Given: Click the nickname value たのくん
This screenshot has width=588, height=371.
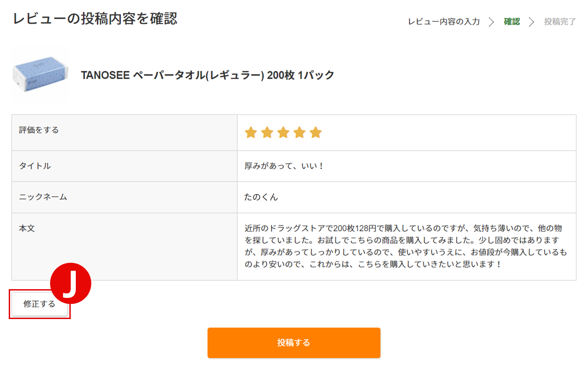Looking at the screenshot, I should point(261,197).
